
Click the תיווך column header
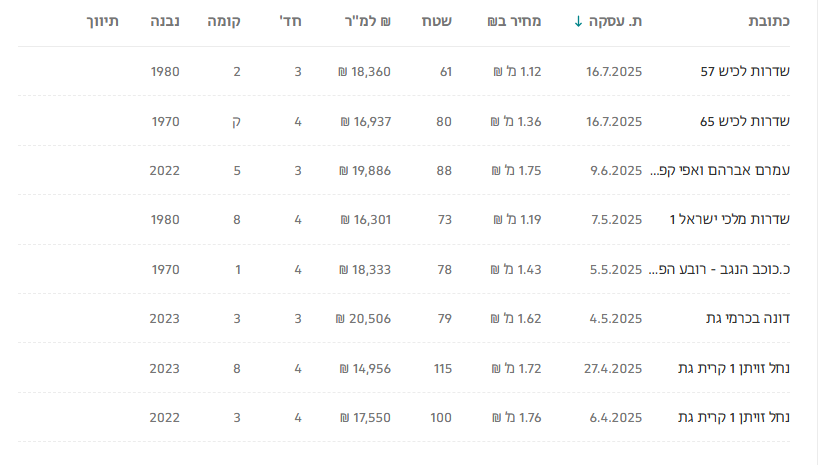coord(103,21)
